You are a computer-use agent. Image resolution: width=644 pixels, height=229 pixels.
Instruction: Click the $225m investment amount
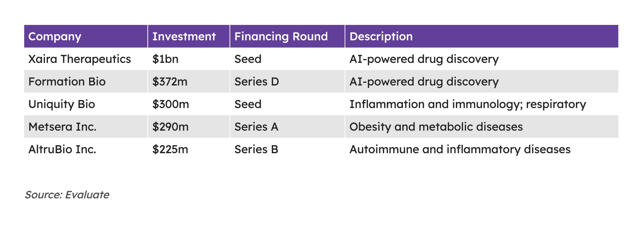(170, 149)
